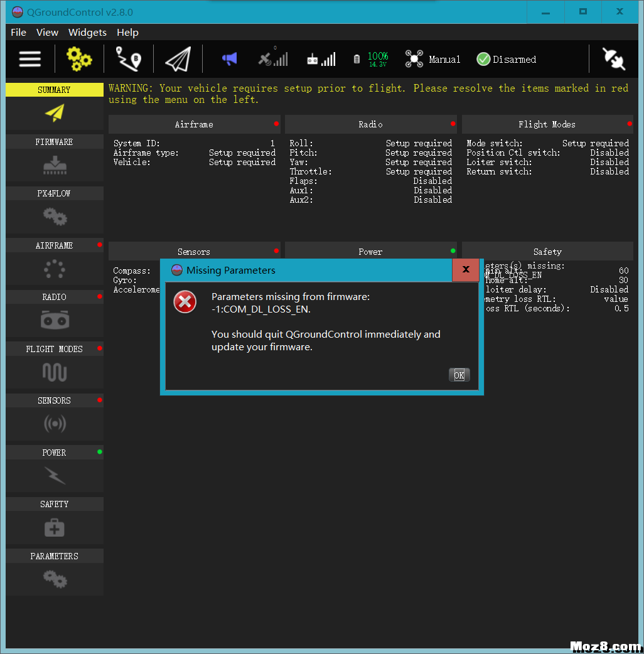
Task: Open the RADIO setup page
Action: pos(54,297)
